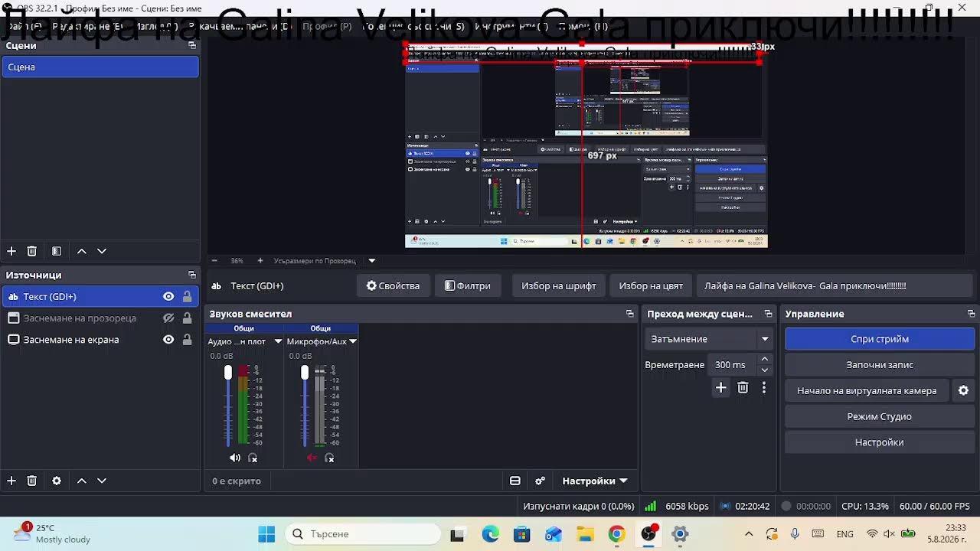This screenshot has width=980, height=551.
Task: Open audio mixer Настройки dropdown
Action: point(594,481)
